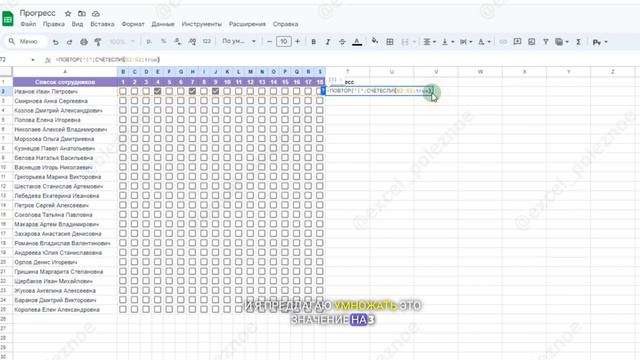
Task: Open the Google Sheets home icon
Action: point(8,18)
